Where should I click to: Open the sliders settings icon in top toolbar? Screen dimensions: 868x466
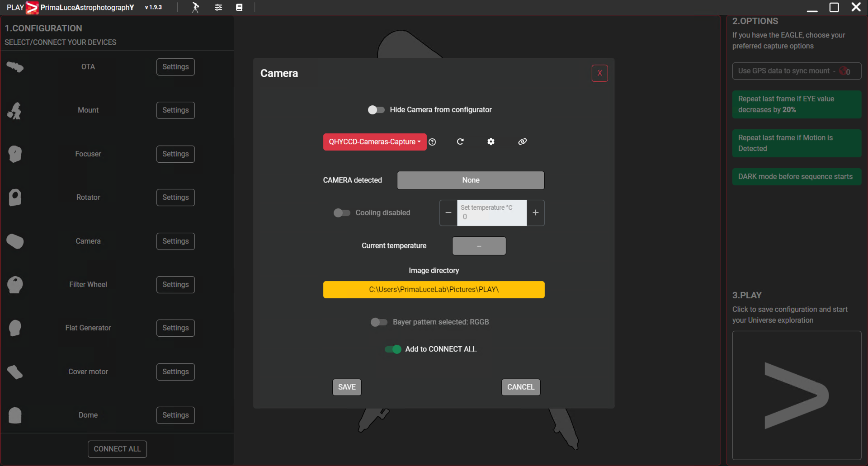click(218, 7)
